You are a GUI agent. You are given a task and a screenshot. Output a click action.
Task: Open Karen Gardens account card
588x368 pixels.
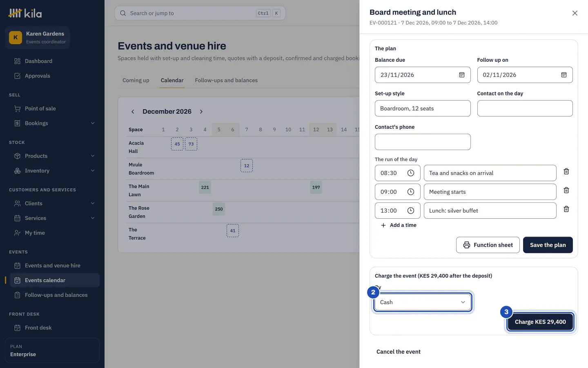click(x=37, y=38)
